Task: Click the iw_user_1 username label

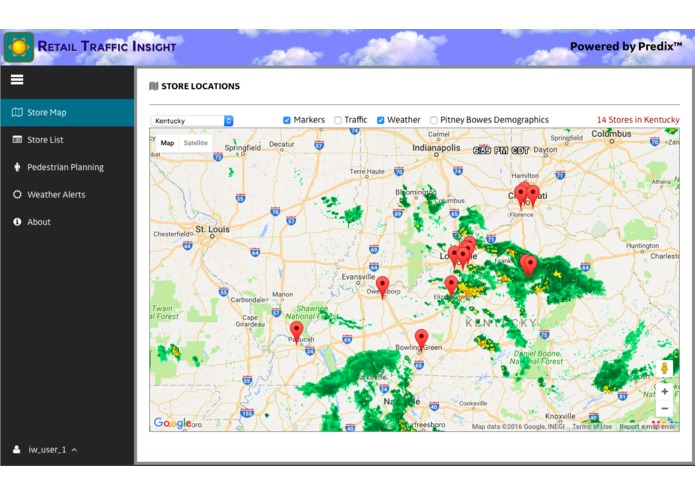Action: click(47, 450)
